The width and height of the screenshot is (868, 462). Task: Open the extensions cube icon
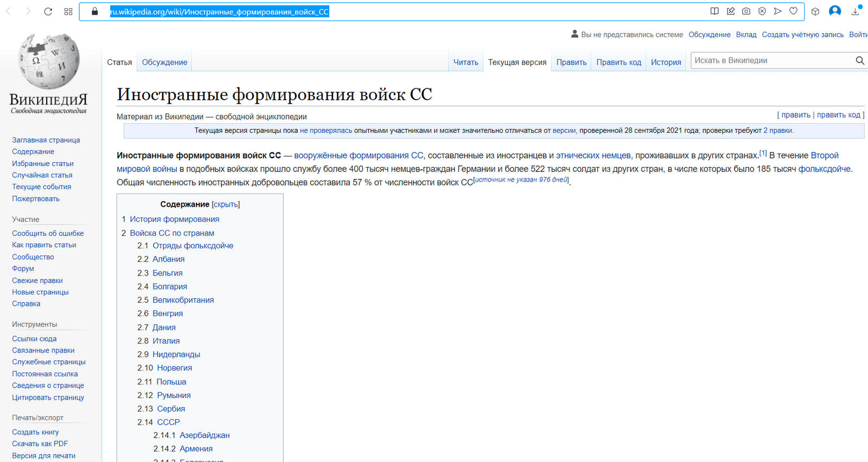(815, 11)
